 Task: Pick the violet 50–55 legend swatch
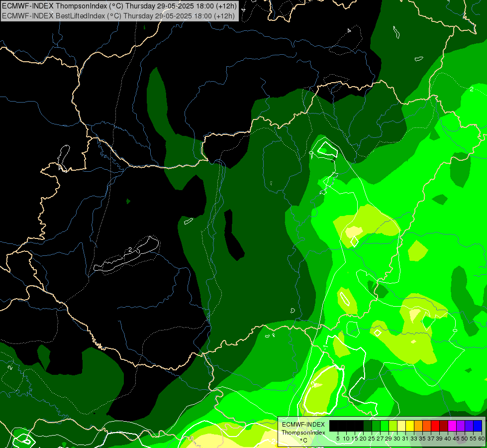[469, 426]
